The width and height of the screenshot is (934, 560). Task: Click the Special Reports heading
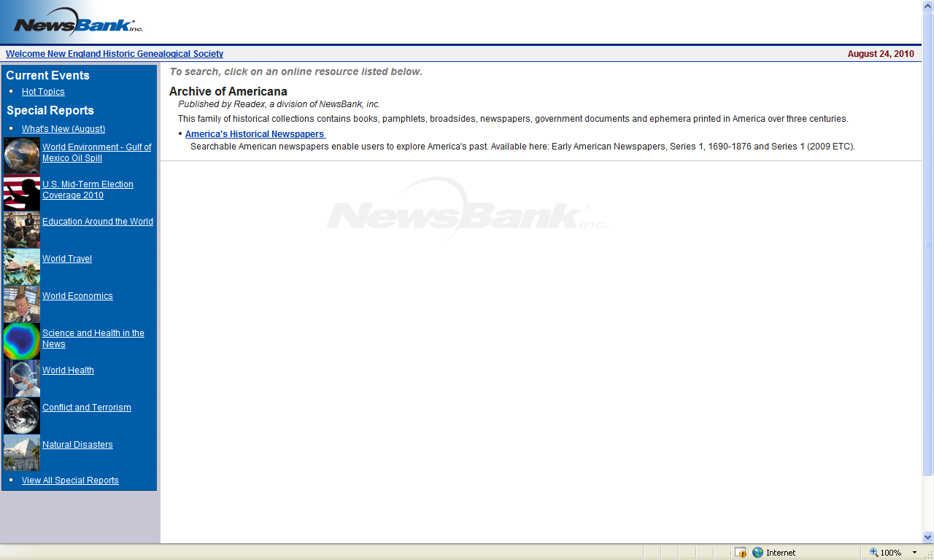click(50, 111)
